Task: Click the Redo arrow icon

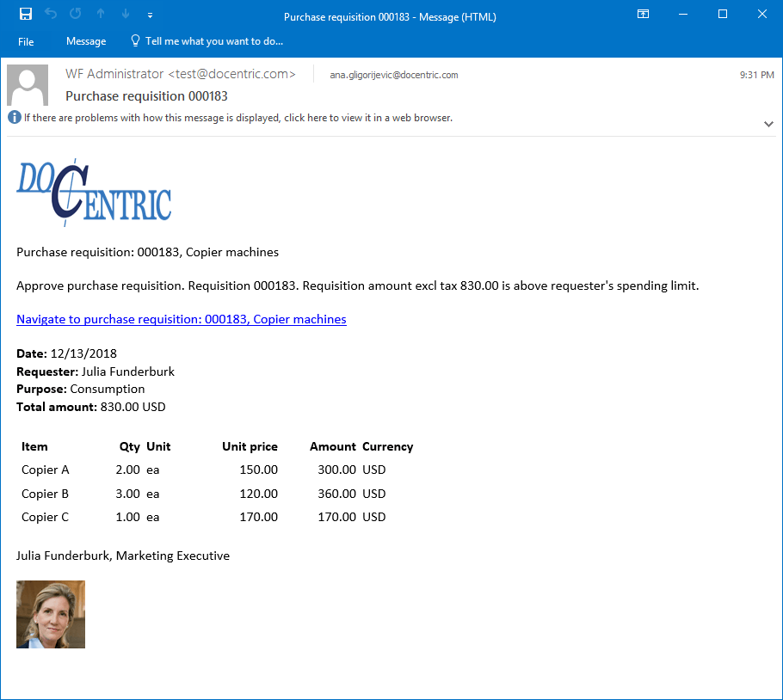Action: [76, 14]
